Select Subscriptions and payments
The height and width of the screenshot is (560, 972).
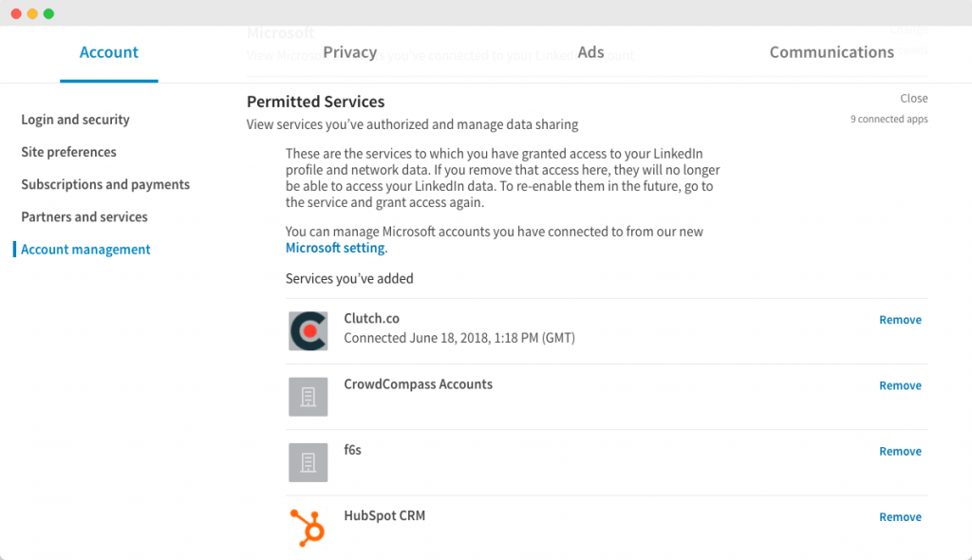(x=105, y=184)
